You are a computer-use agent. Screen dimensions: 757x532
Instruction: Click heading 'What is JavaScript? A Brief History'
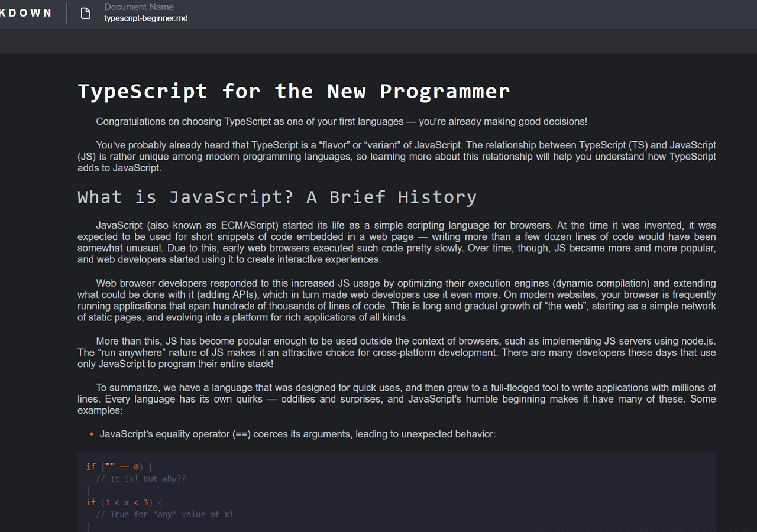[x=277, y=197]
